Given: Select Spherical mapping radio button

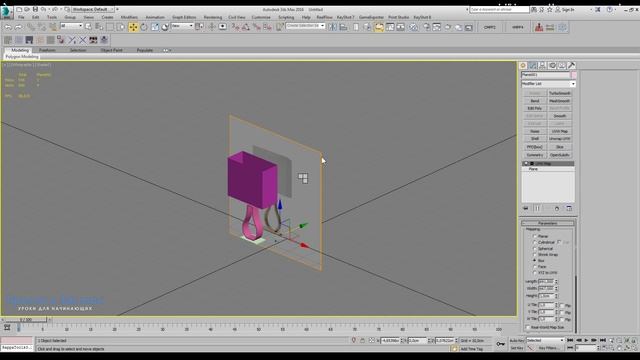Looking at the screenshot, I should coord(535,249).
